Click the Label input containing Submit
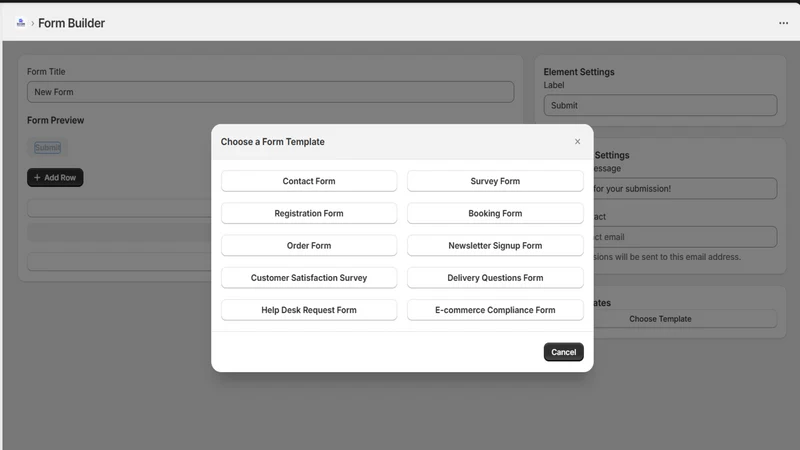The height and width of the screenshot is (450, 800). pyautogui.click(x=660, y=105)
